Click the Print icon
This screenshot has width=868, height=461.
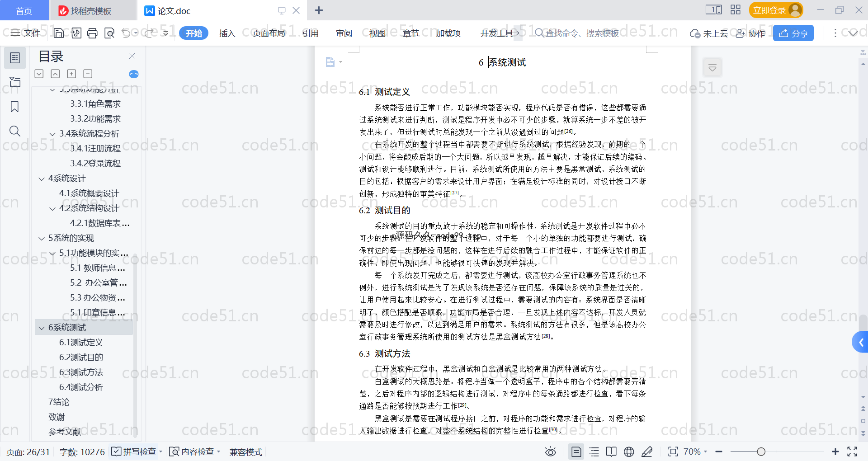[92, 33]
